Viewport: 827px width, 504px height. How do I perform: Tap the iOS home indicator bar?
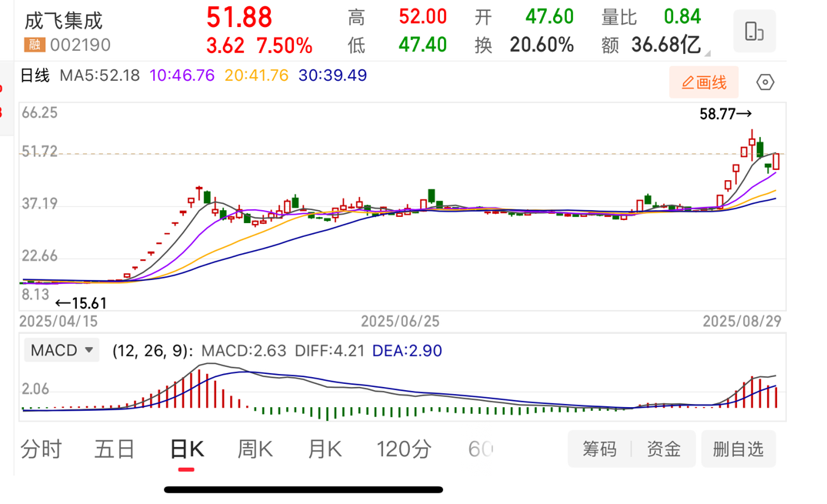(303, 489)
